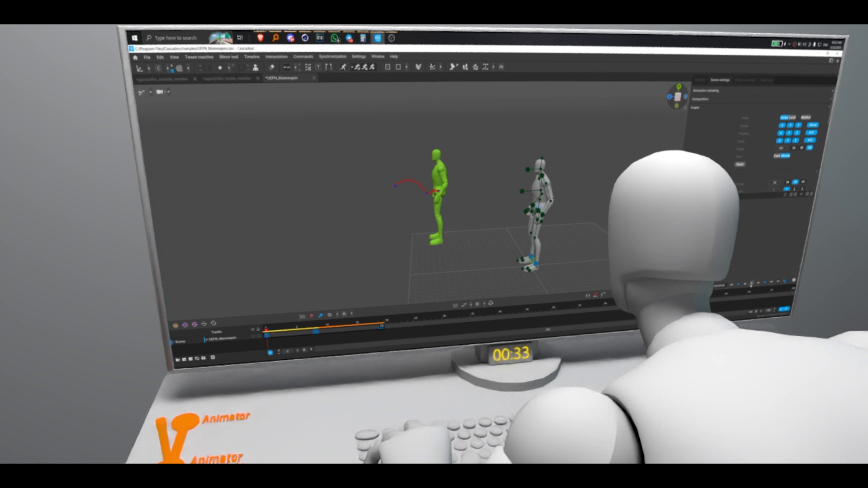Image resolution: width=868 pixels, height=488 pixels.
Task: Open dropdown arrow before the IN icon
Action: coord(493,67)
